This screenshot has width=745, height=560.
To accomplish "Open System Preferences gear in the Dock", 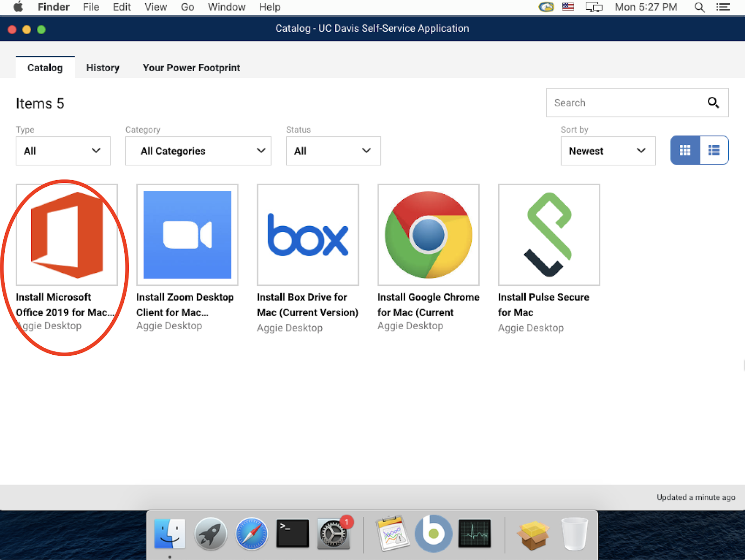I will [333, 533].
